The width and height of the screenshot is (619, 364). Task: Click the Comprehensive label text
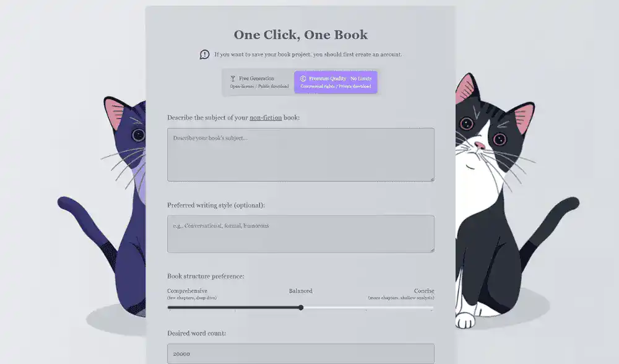tap(187, 291)
